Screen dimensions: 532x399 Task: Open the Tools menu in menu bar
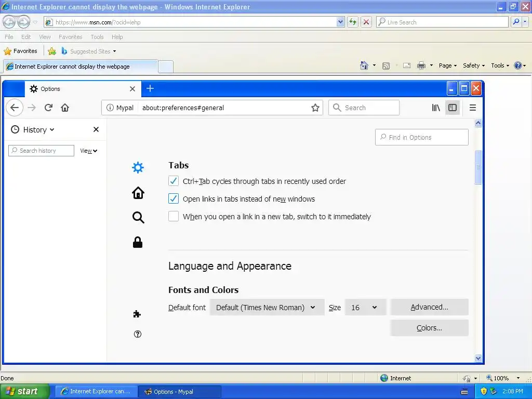pos(97,37)
